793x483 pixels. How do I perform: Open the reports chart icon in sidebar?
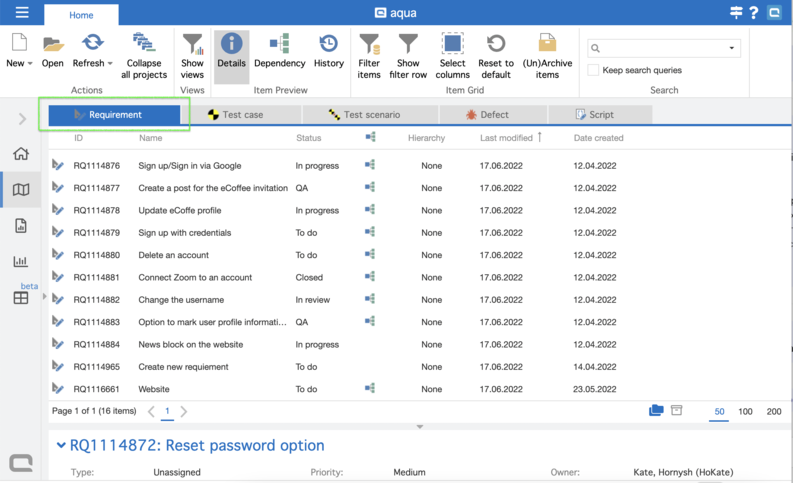coord(21,261)
